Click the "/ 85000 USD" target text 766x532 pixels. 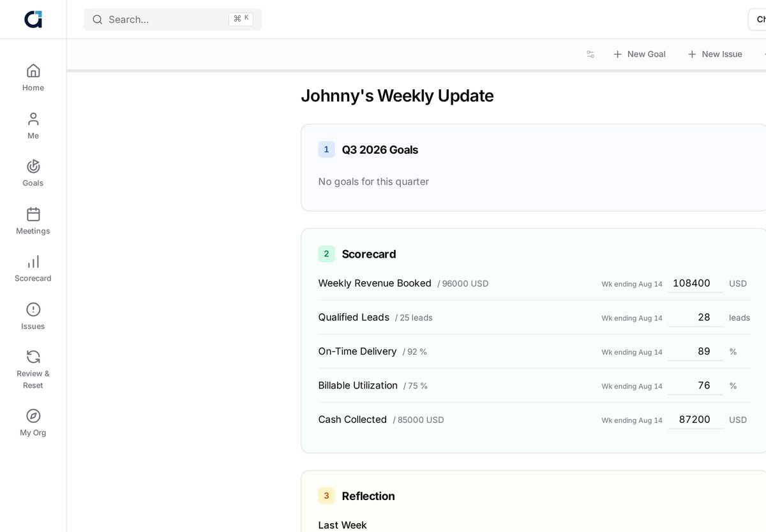click(x=418, y=420)
